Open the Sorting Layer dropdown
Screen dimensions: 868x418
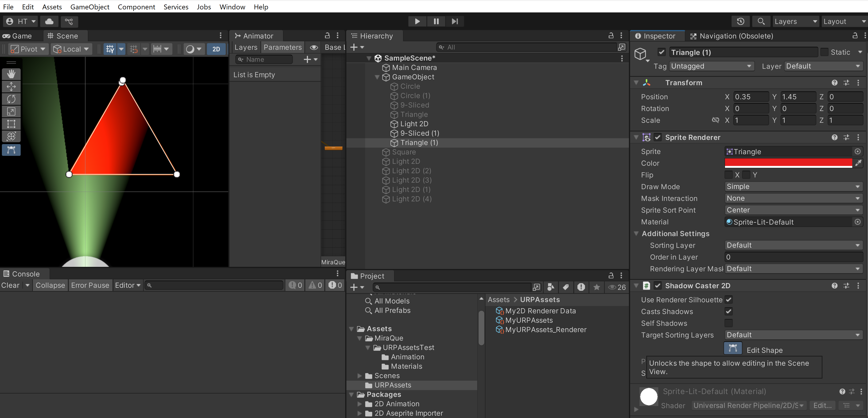pyautogui.click(x=793, y=245)
